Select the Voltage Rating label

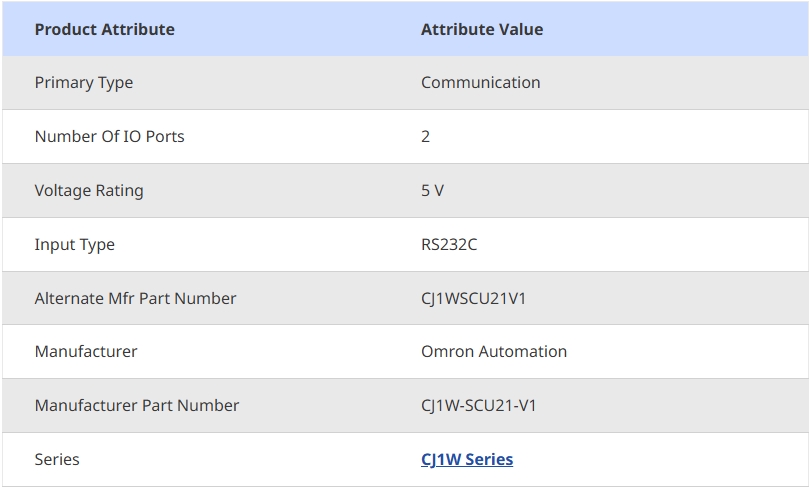89,190
